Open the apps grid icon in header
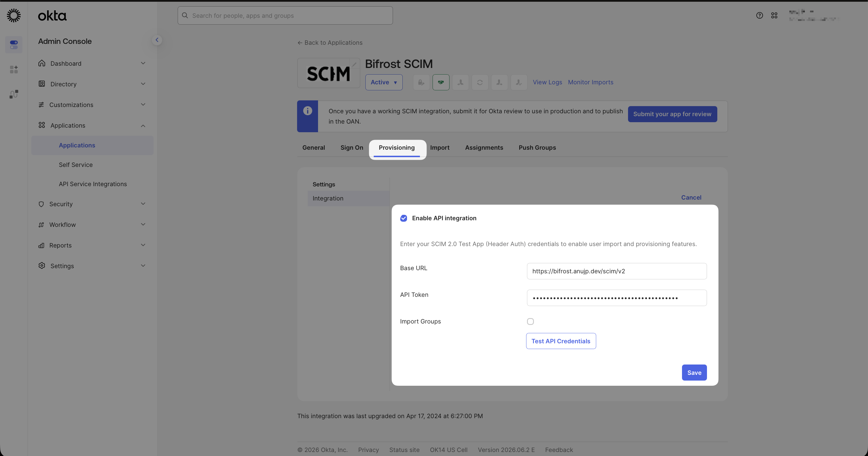The height and width of the screenshot is (456, 868). 774,15
